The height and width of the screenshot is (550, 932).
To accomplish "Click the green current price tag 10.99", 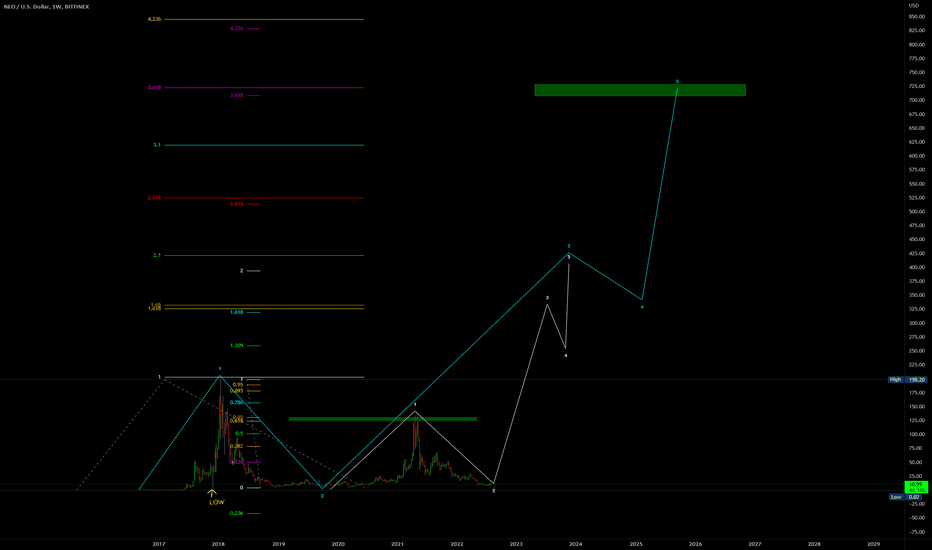I will 916,485.
